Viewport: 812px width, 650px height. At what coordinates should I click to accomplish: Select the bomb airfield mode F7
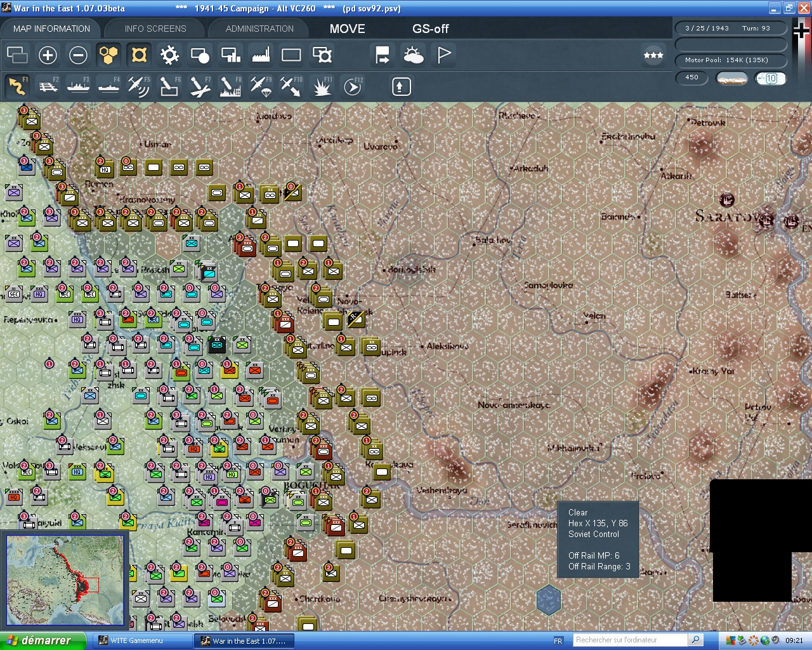200,86
